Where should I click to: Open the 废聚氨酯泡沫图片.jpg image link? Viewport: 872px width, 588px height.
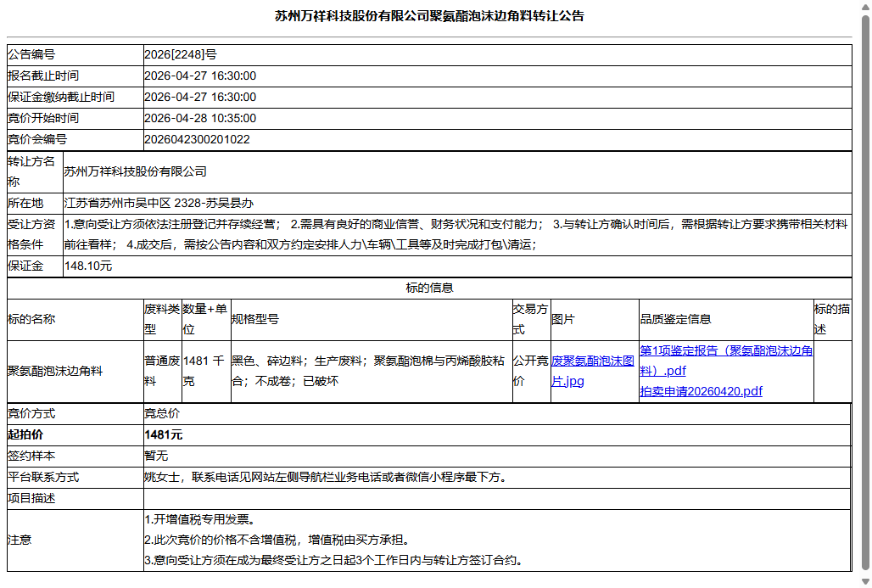pos(592,371)
